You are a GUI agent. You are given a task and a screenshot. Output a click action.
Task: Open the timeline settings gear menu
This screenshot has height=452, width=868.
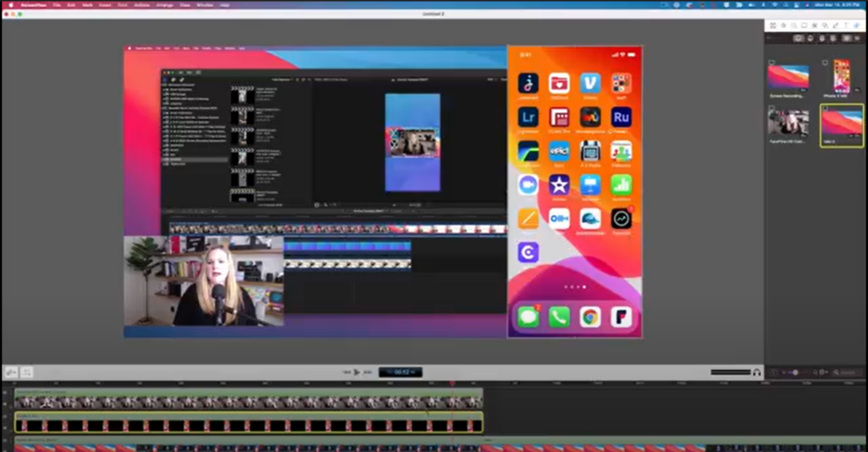[823, 372]
